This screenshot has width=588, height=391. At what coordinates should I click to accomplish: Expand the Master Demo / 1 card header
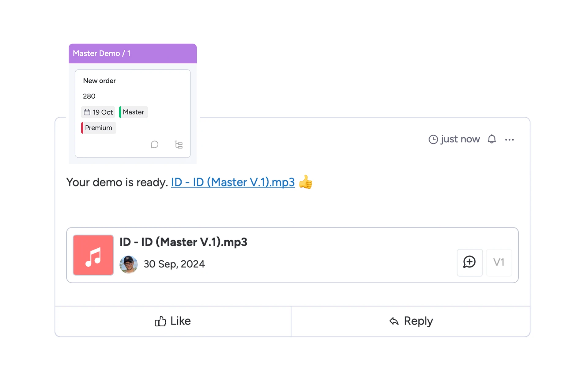tap(132, 53)
